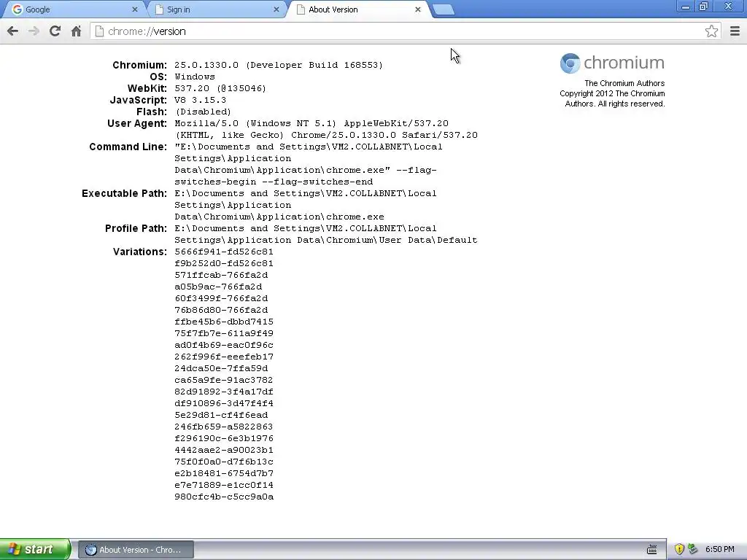Viewport: 747px width, 560px height.
Task: Click variation 246fb659-a5822863
Action: (x=224, y=427)
